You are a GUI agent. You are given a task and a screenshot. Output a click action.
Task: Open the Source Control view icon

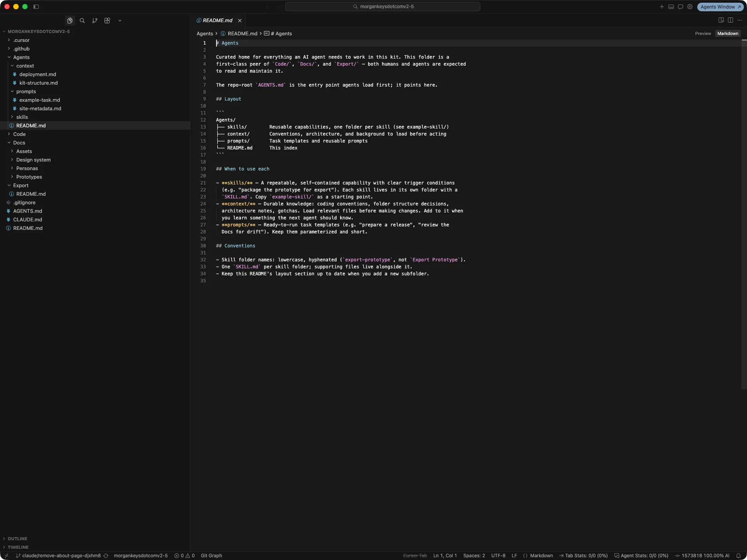[x=95, y=21]
